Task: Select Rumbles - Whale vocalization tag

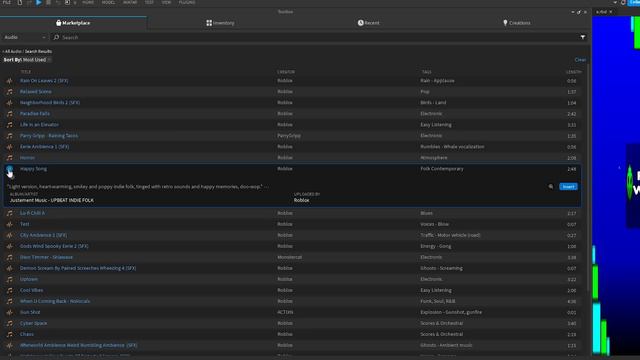Action: pyautogui.click(x=452, y=147)
